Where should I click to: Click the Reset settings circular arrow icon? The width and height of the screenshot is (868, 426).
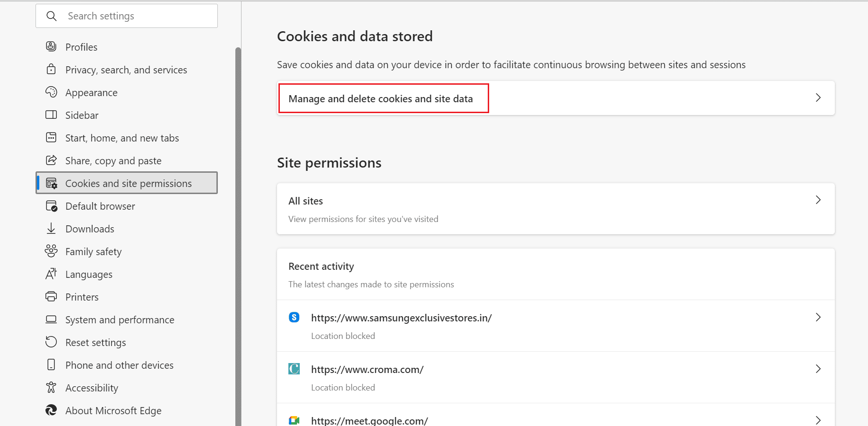(x=51, y=342)
